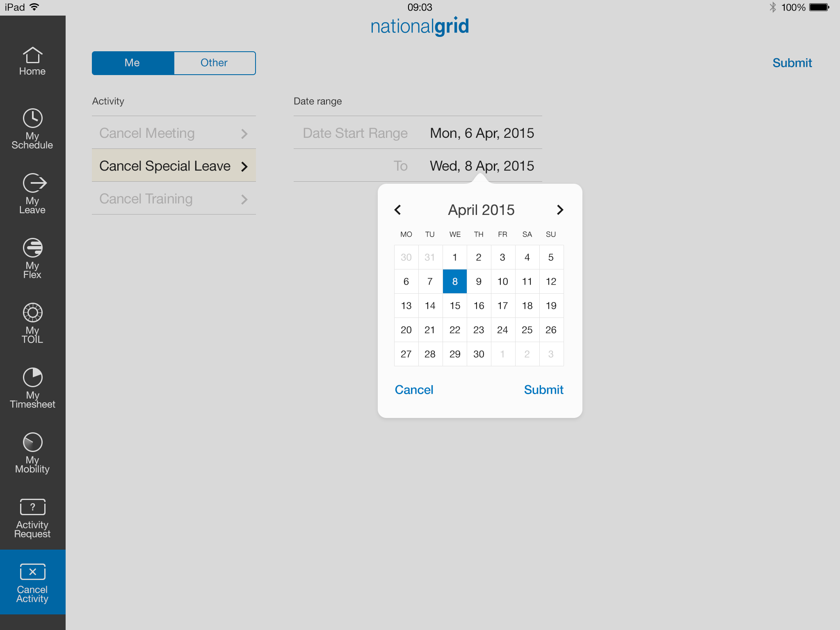Go to the next month in the calendar
840x630 pixels.
click(x=560, y=210)
